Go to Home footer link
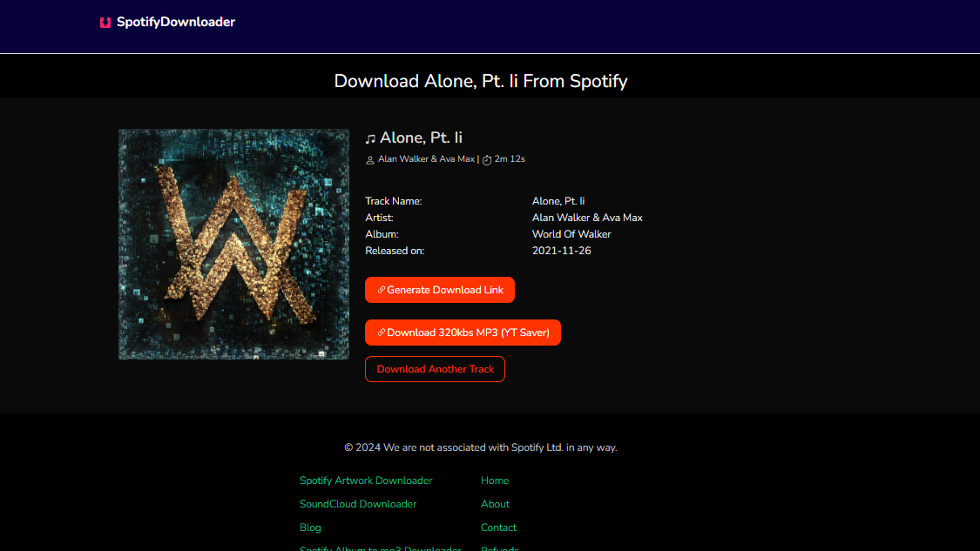The image size is (980, 551). click(495, 480)
